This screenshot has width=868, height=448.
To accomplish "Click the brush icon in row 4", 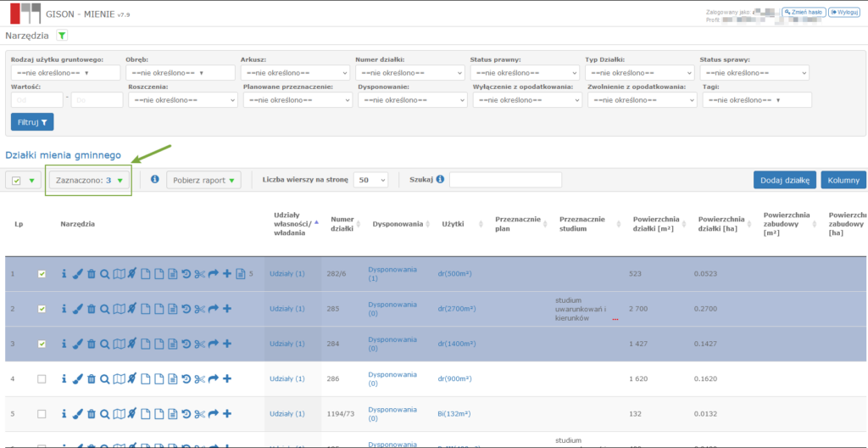I will (x=78, y=379).
